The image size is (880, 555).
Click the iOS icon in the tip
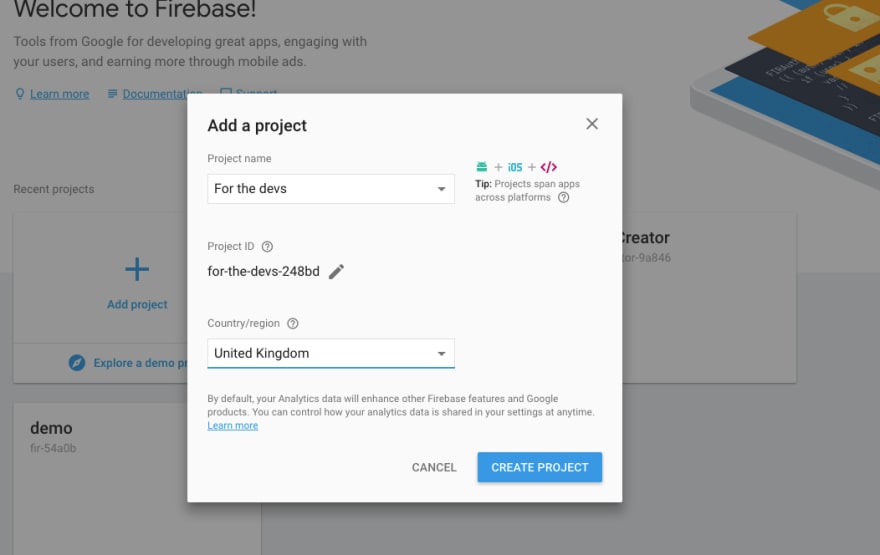pyautogui.click(x=515, y=167)
